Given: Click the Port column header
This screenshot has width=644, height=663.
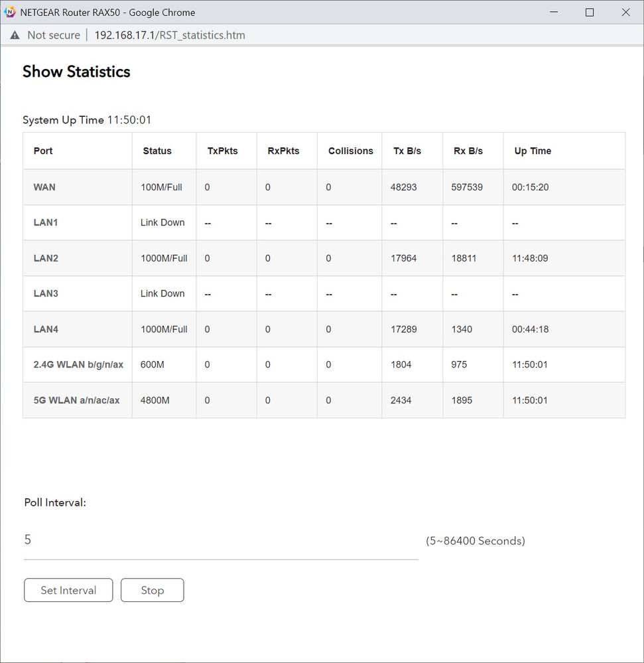Looking at the screenshot, I should coord(43,151).
